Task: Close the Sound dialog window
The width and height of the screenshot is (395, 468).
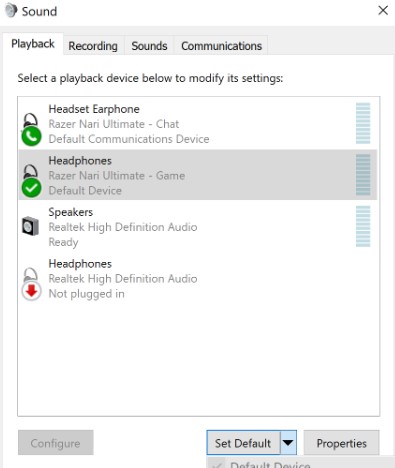Action: [x=383, y=11]
